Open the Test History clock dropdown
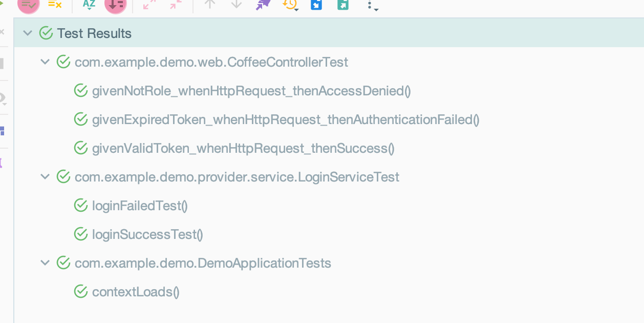 [x=290, y=5]
